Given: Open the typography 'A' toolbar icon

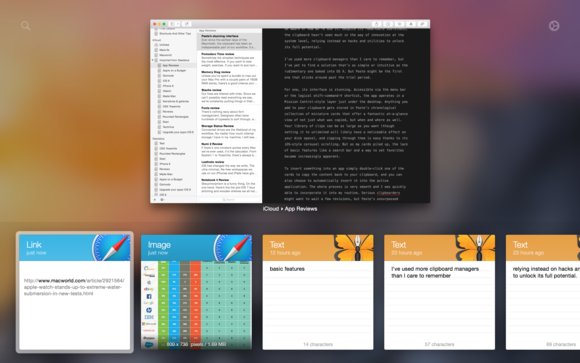Looking at the screenshot, I should pos(411,24).
